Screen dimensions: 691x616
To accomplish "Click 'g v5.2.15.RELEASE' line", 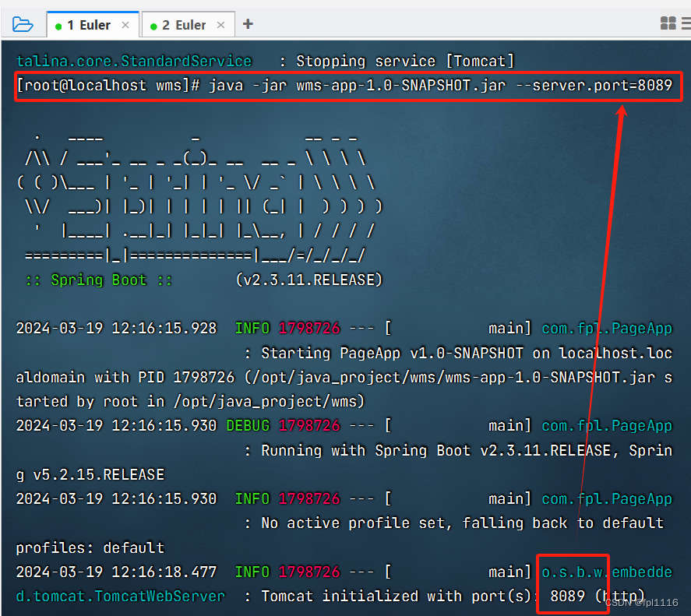I will [x=90, y=474].
